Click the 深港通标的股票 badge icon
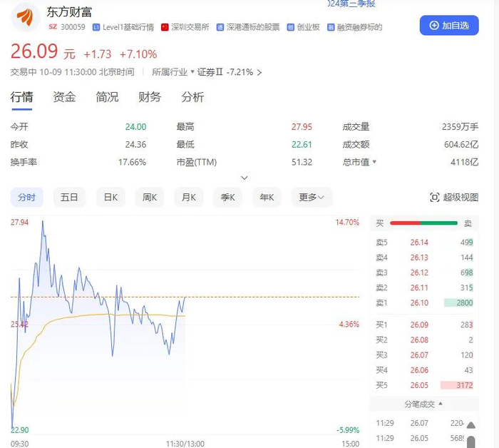The height and width of the screenshot is (448, 499). (220, 27)
